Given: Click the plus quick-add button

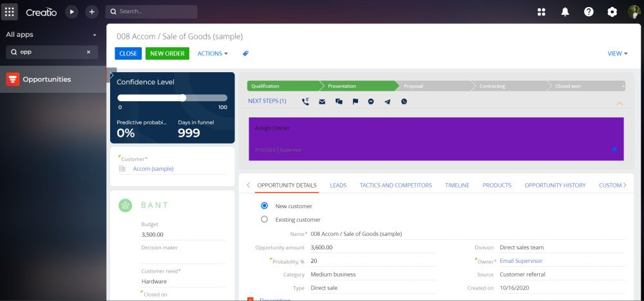Looking at the screenshot, I should click(x=92, y=12).
